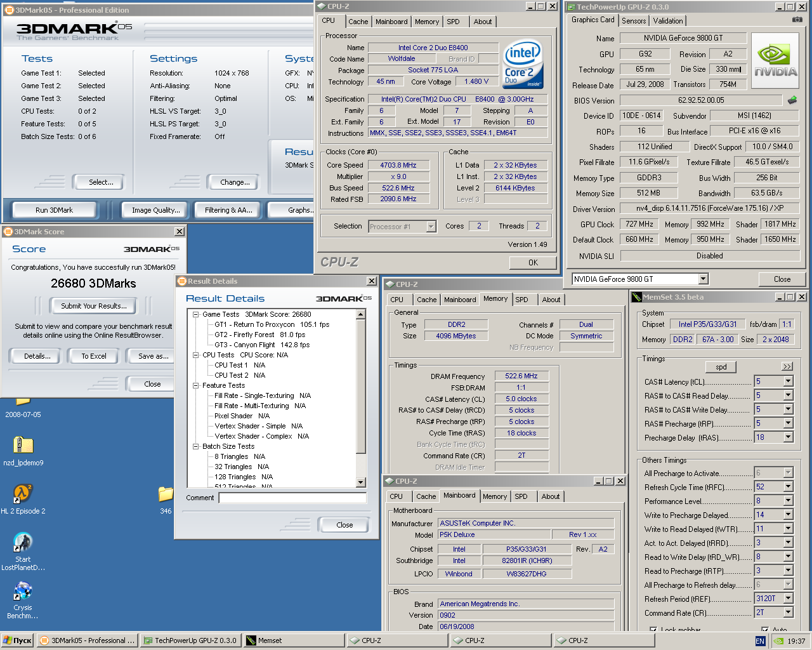Click the NVIDIA tray icon in the taskbar
Viewport: 812px width, 650px height.
tap(778, 641)
